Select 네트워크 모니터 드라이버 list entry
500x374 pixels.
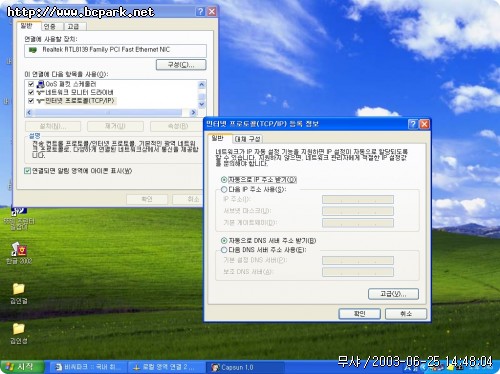pyautogui.click(x=79, y=92)
